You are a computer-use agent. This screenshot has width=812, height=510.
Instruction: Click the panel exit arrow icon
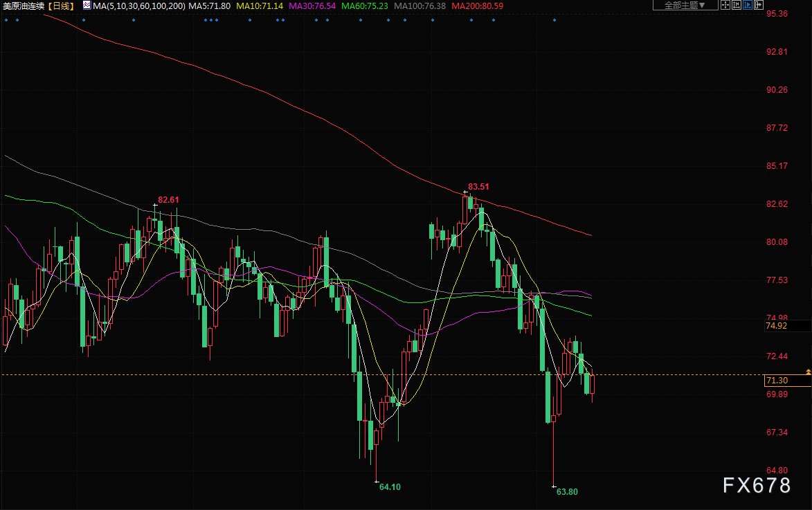[758, 5]
